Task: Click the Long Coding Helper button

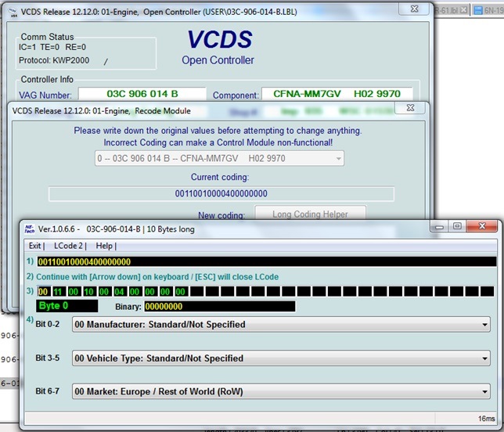Action: click(x=310, y=213)
